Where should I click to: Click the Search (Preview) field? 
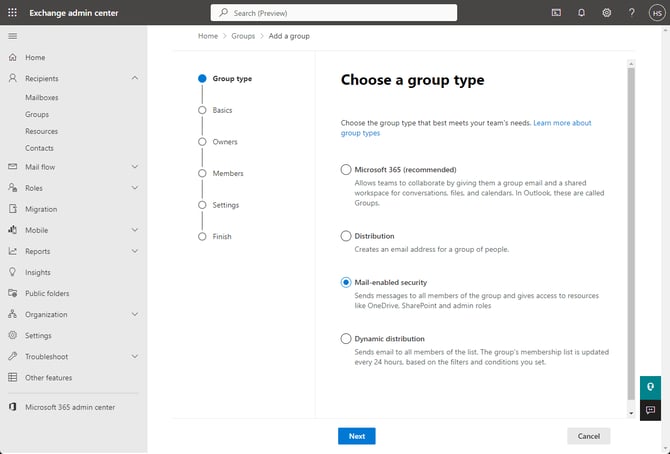click(x=334, y=13)
